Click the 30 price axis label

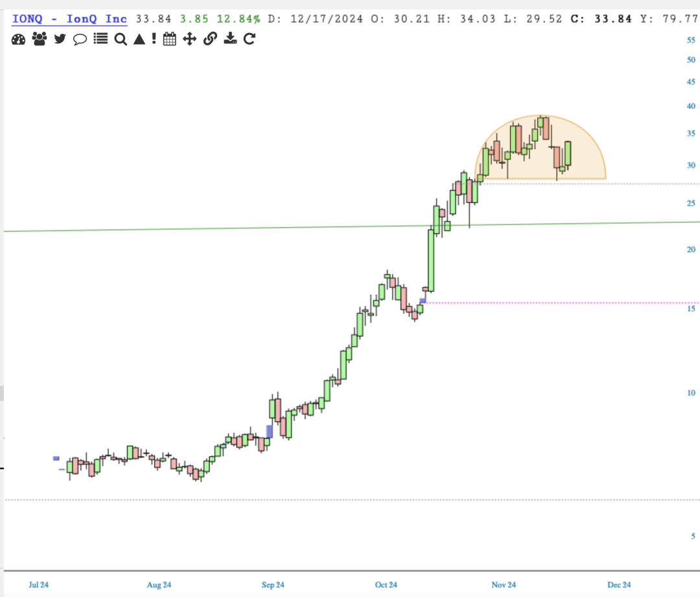tap(691, 165)
